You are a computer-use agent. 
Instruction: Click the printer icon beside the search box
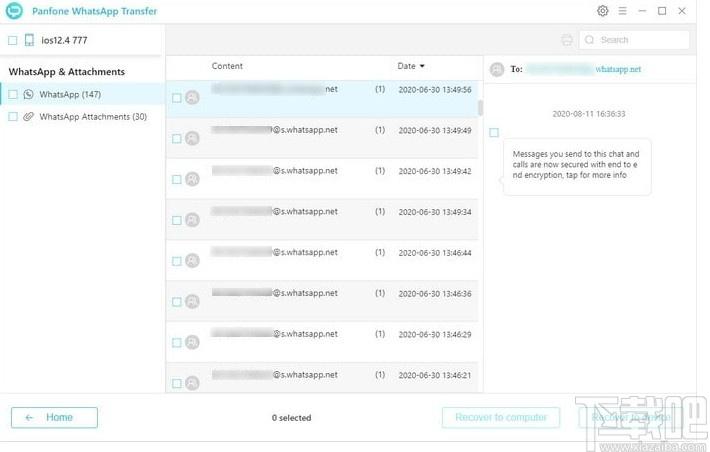567,40
